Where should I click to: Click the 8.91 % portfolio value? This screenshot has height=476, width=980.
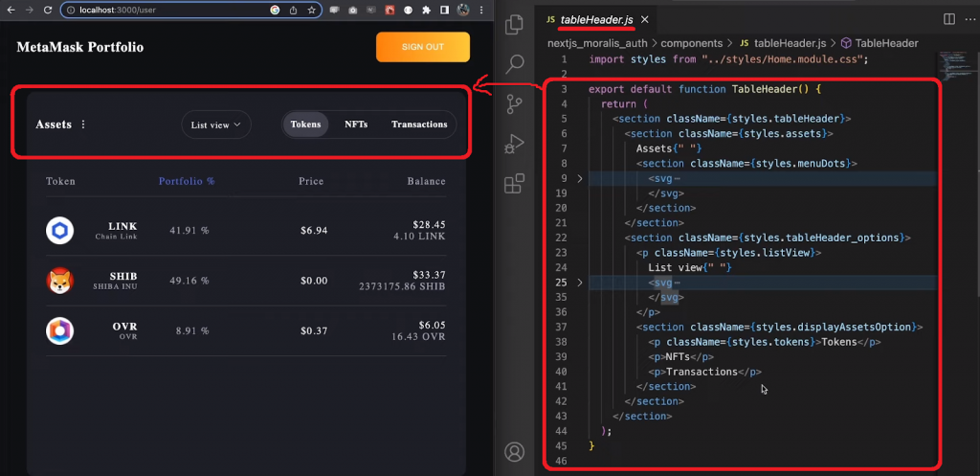point(191,330)
